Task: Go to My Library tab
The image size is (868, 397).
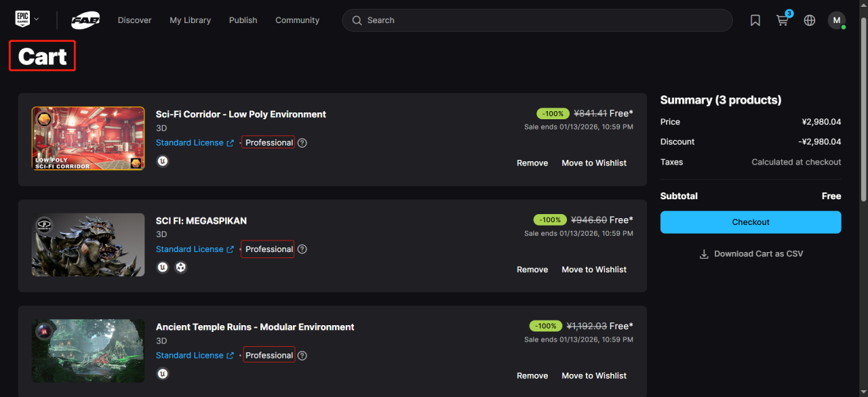Action: coord(190,20)
